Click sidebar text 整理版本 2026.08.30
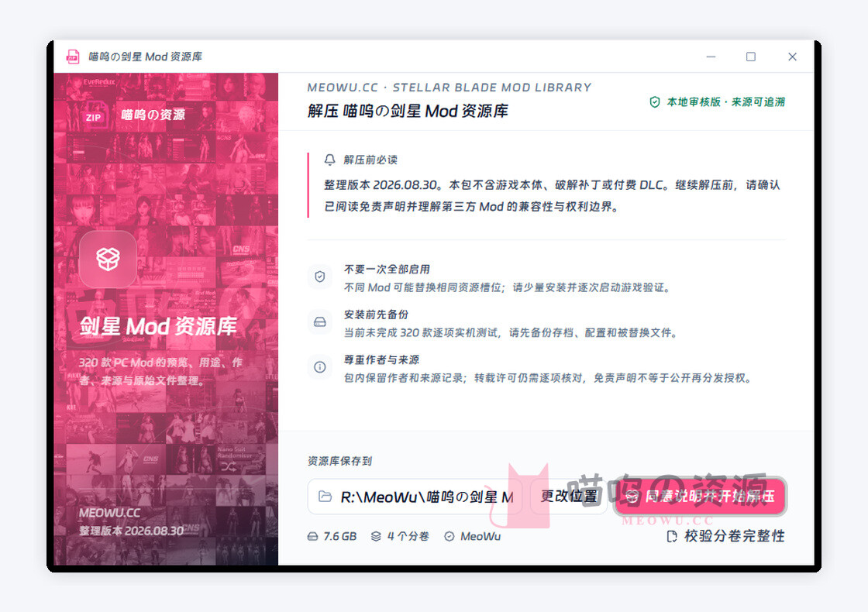868x612 pixels. 131,531
